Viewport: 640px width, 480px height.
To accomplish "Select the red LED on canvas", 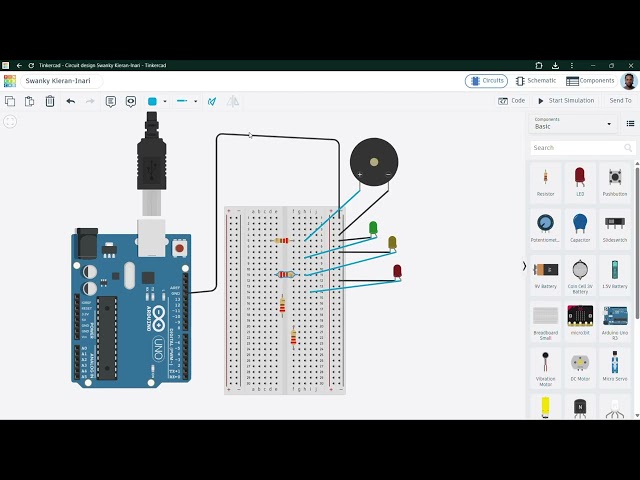I will (x=397, y=271).
